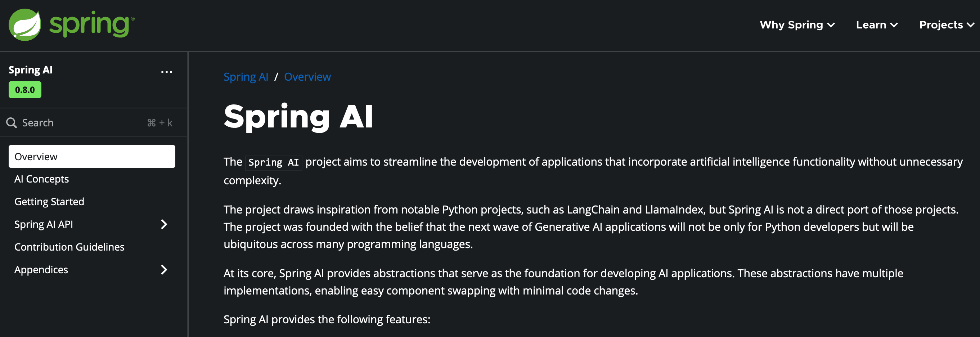Open the Spring AI API nav entry
Image resolution: width=980 pixels, height=337 pixels.
pyautogui.click(x=44, y=224)
